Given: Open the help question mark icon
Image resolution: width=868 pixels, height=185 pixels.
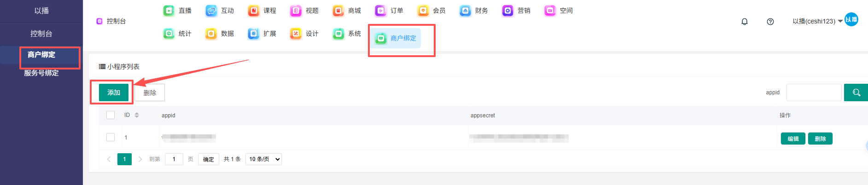Looking at the screenshot, I should [x=770, y=22].
